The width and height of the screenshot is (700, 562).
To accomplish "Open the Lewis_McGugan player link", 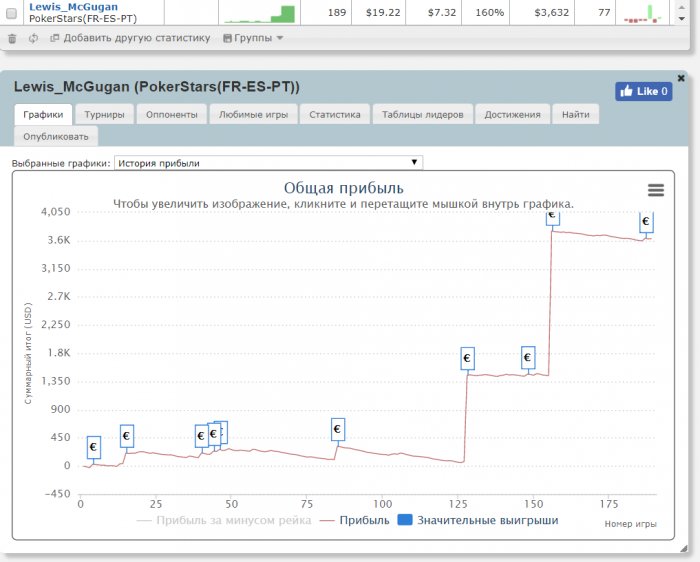I will (73, 7).
